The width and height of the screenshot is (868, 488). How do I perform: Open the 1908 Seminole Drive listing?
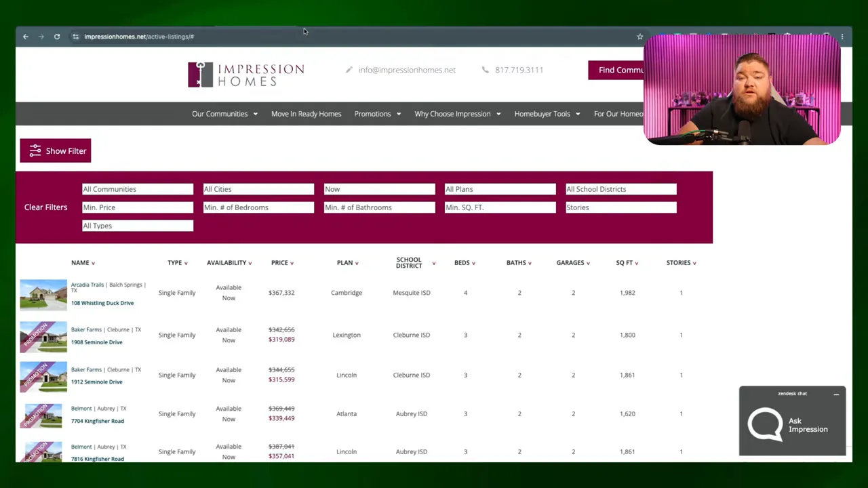97,342
